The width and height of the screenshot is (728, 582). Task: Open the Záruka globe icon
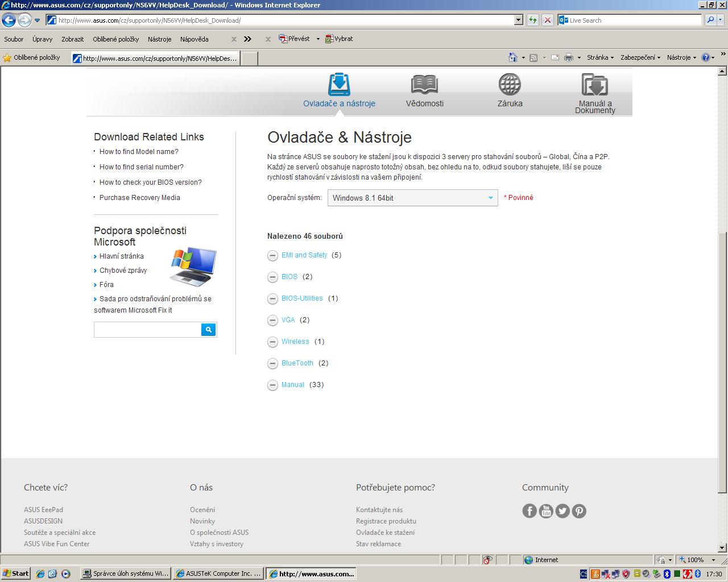(x=510, y=84)
